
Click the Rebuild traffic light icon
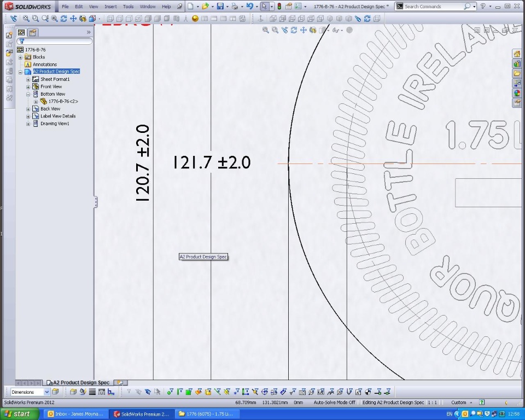pos(279,6)
